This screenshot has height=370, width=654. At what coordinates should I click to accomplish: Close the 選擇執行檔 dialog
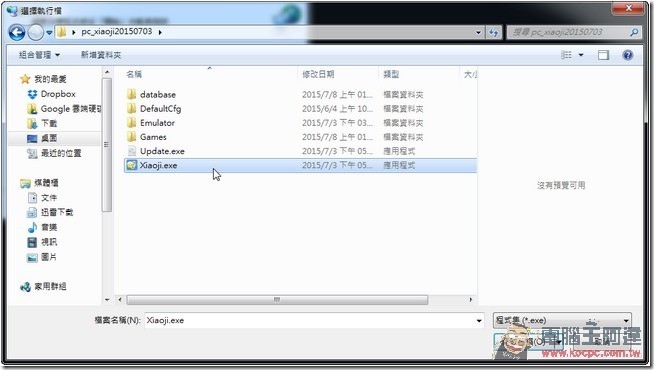tap(629, 8)
